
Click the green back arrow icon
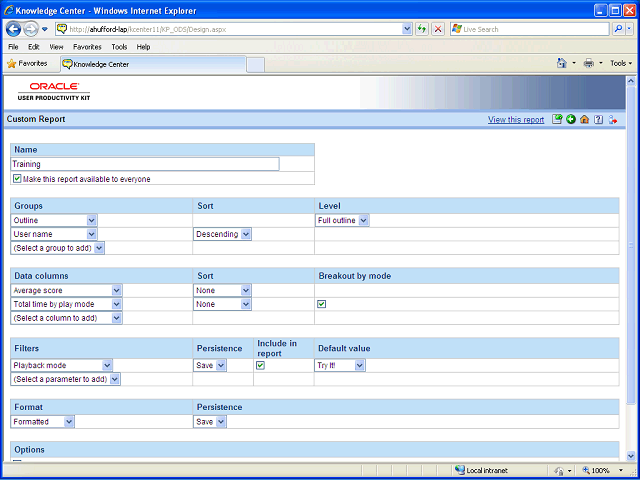click(x=571, y=119)
